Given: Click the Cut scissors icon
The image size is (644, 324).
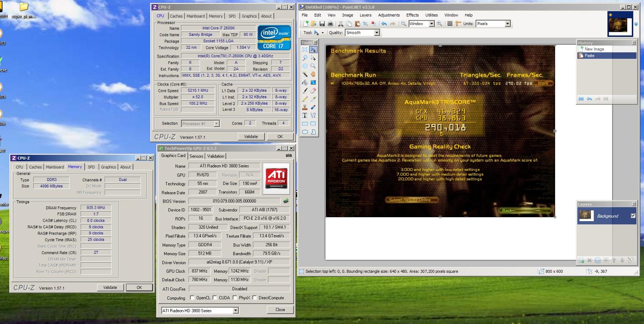Looking at the screenshot, I should point(341,24).
